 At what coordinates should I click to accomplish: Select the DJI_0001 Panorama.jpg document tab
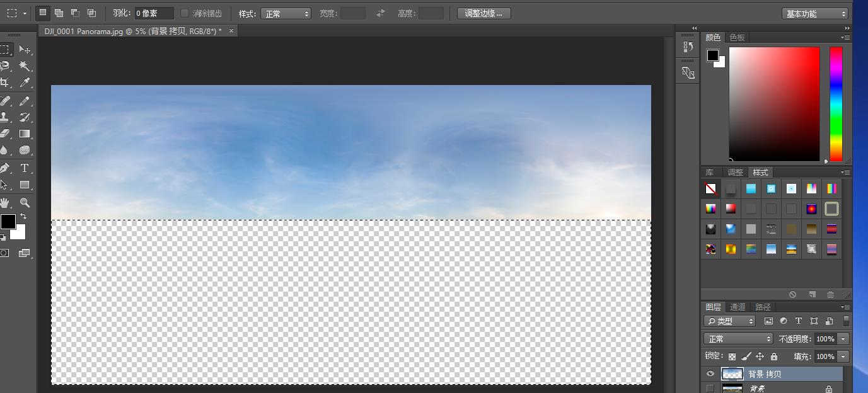pyautogui.click(x=133, y=31)
